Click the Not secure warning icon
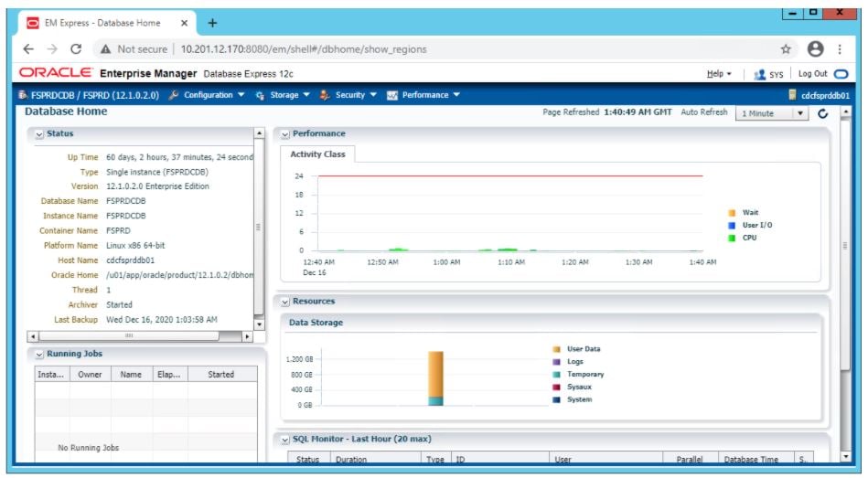The height and width of the screenshot is (478, 868). (x=105, y=49)
